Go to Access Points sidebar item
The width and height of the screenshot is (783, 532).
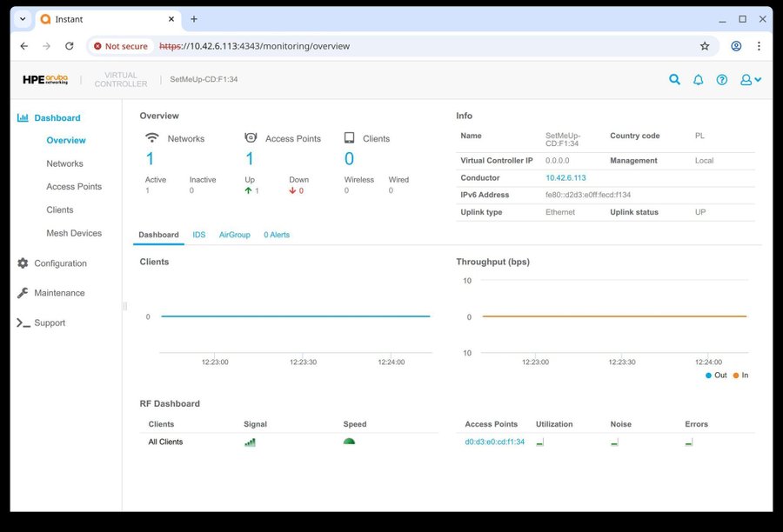[74, 187]
